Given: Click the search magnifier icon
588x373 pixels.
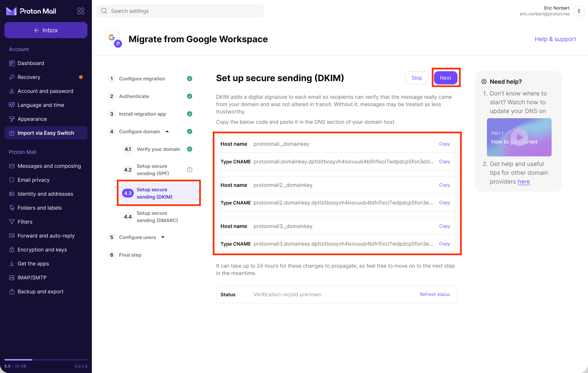Looking at the screenshot, I should point(104,11).
